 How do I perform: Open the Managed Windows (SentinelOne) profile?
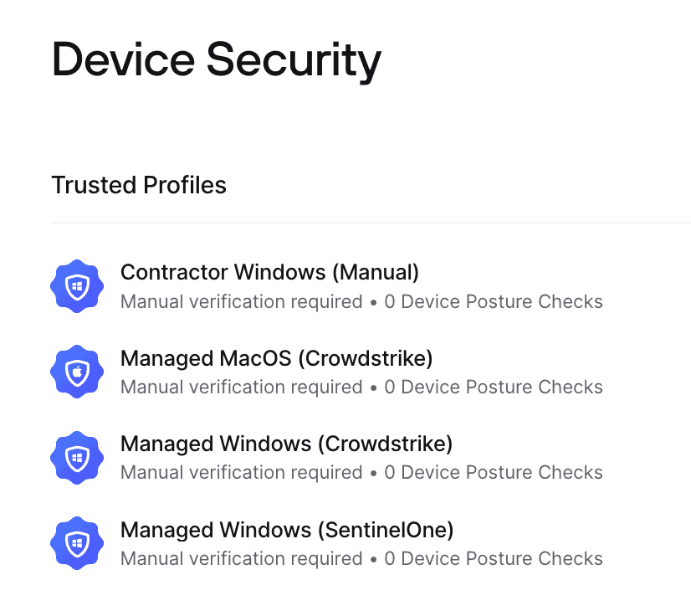pyautogui.click(x=287, y=530)
